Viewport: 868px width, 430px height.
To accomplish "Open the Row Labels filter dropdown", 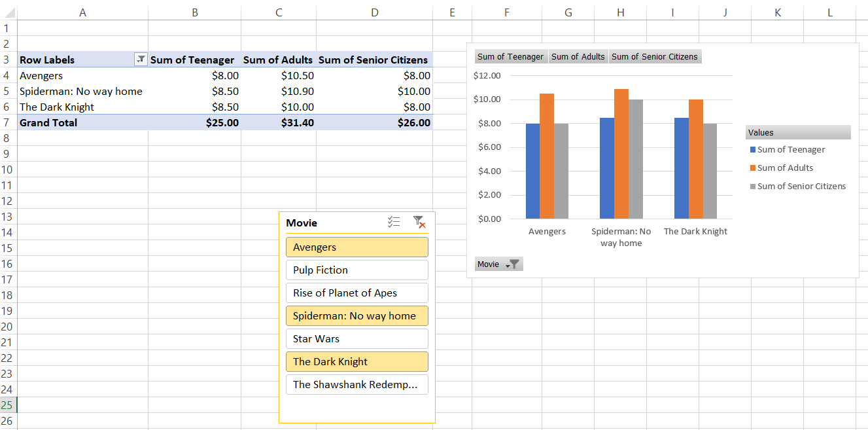I will (141, 60).
